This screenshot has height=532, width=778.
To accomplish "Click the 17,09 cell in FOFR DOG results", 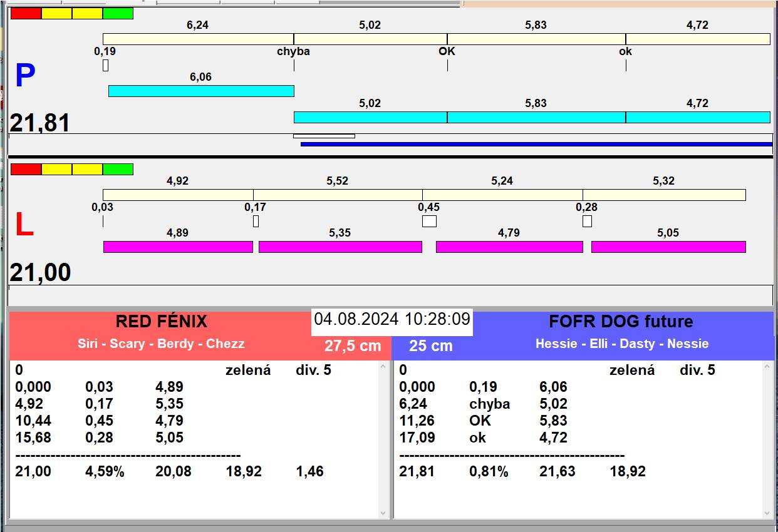I will (417, 438).
